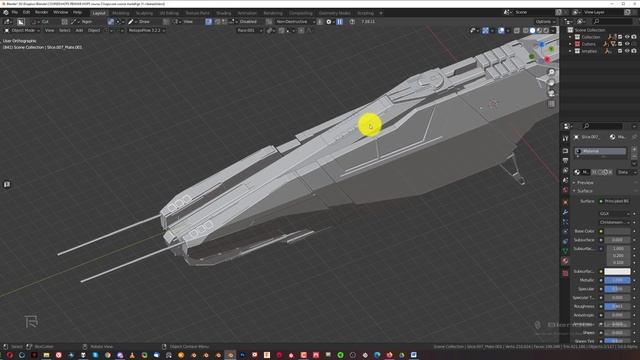The image size is (640, 360).
Task: Switch to the Shading workspace tab
Action: click(x=223, y=13)
